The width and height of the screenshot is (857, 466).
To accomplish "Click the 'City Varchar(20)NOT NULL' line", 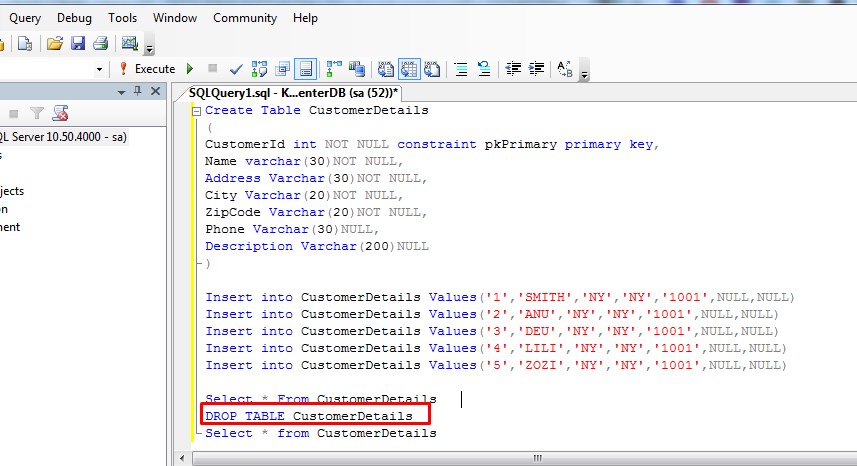I will pyautogui.click(x=304, y=195).
